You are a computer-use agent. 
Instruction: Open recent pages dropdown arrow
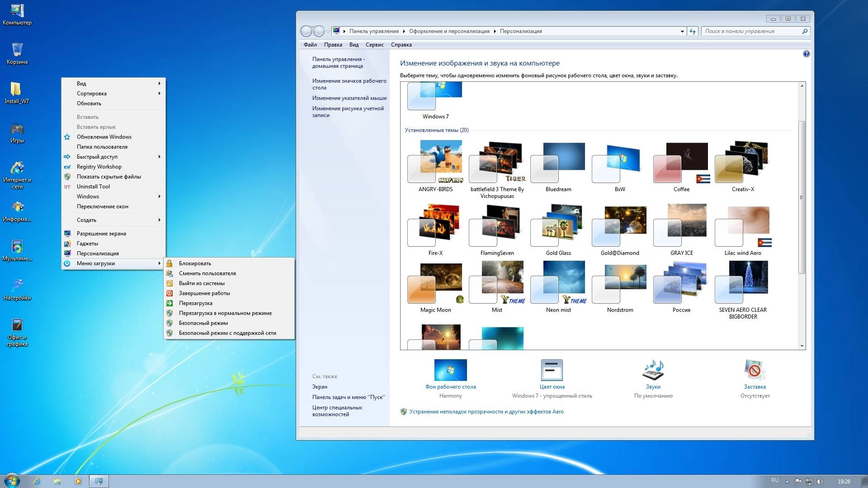click(328, 32)
